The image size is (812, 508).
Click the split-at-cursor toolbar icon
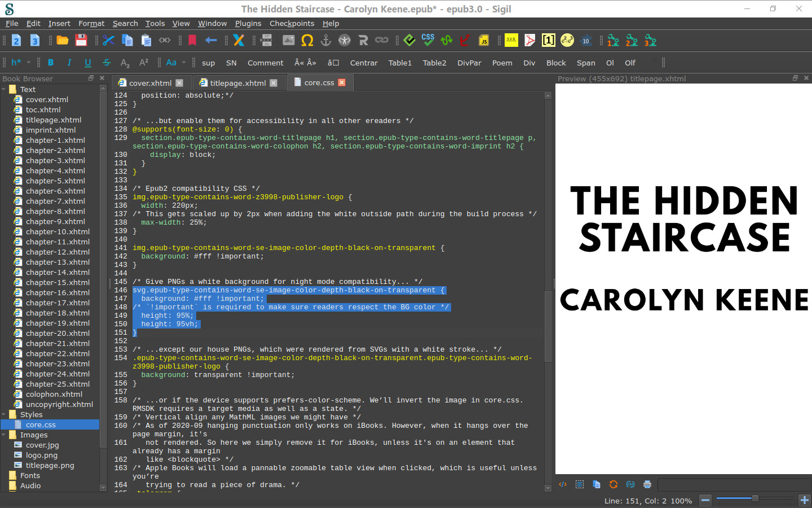click(x=267, y=41)
